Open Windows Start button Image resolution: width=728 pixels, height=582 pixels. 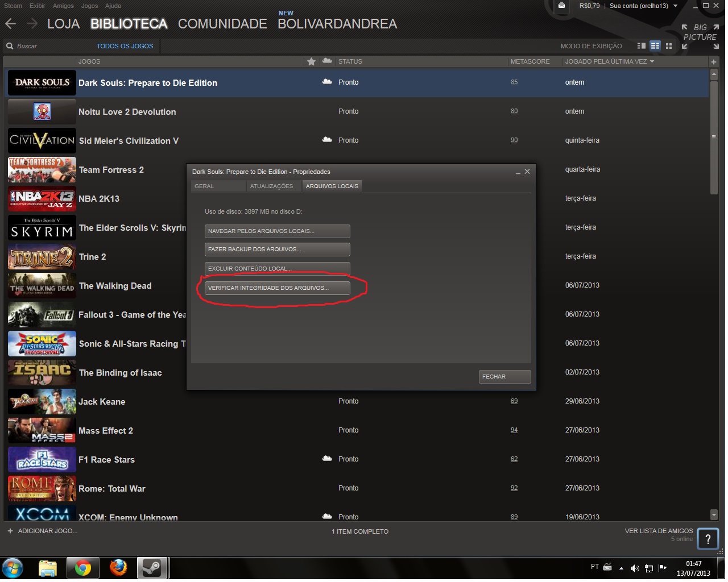pyautogui.click(x=13, y=568)
